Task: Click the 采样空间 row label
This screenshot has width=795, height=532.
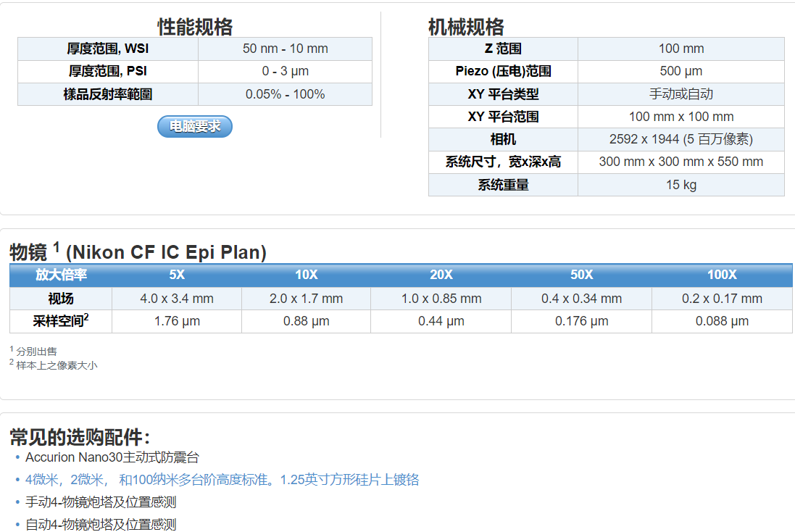Action: point(61,320)
